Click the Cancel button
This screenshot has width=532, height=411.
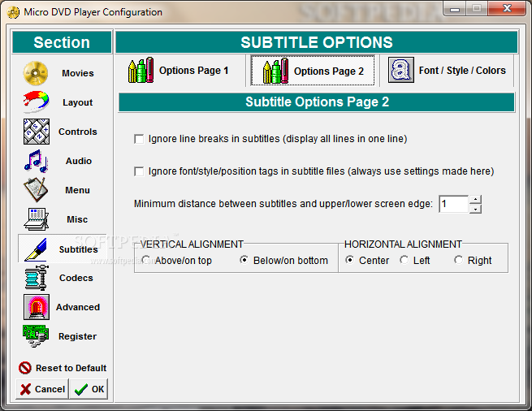pos(42,389)
